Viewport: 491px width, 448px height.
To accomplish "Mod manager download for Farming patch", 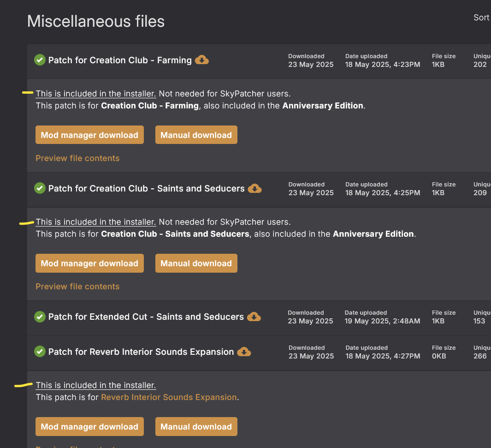I will pos(89,135).
